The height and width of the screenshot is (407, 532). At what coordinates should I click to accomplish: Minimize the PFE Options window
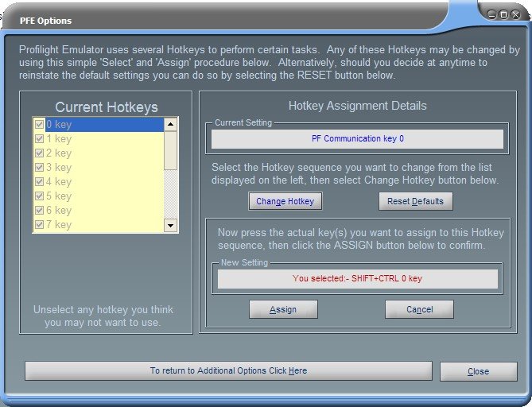tap(491, 14)
